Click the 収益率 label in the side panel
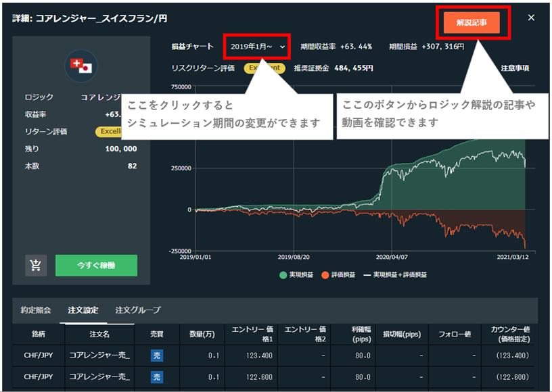The image size is (552, 392). tap(36, 114)
